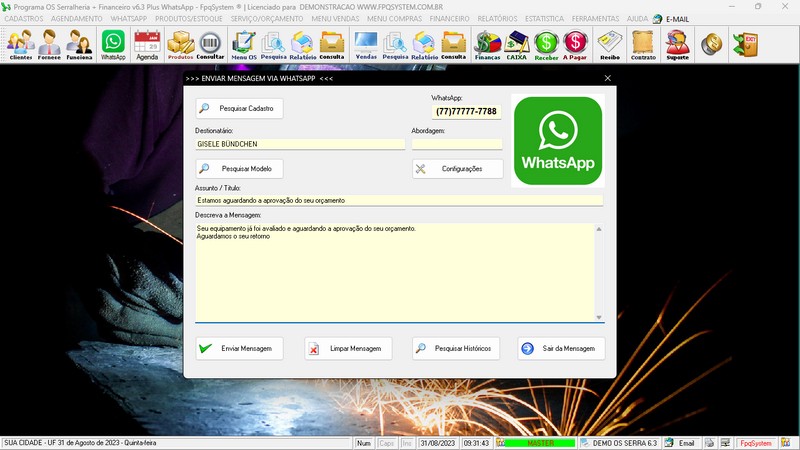Open the CAIXA cash book icon
The image size is (800, 450).
coord(516,45)
